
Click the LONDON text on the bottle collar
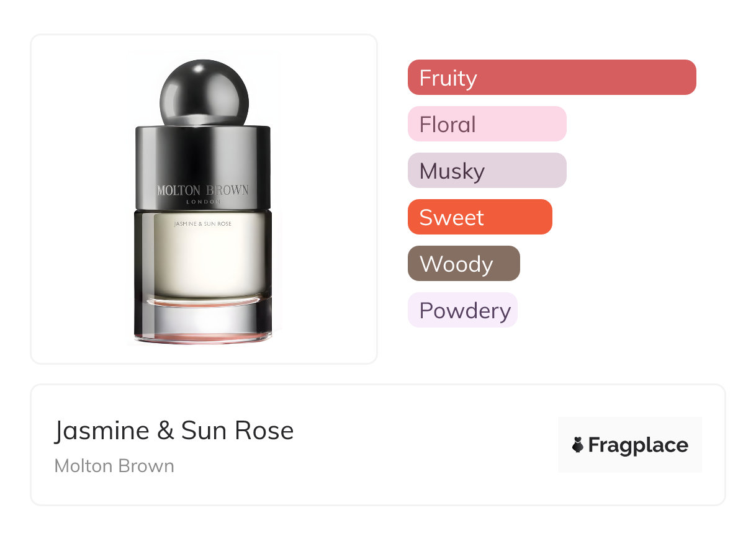202,202
